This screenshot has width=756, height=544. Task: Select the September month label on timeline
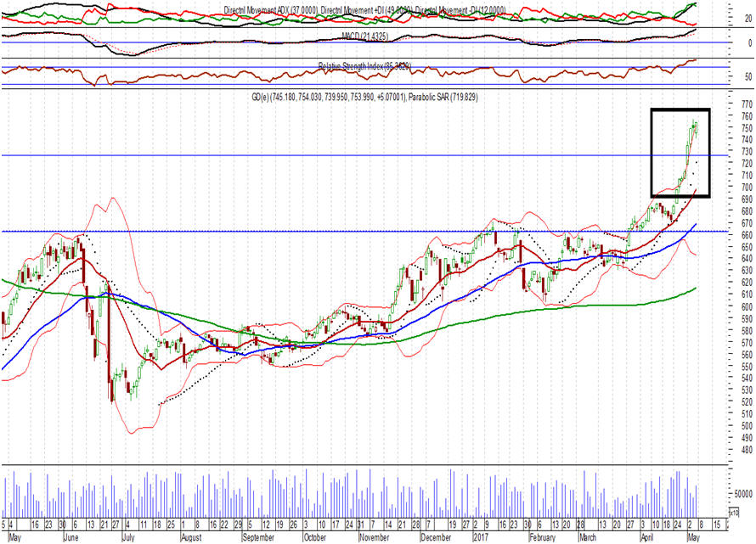[x=258, y=537]
